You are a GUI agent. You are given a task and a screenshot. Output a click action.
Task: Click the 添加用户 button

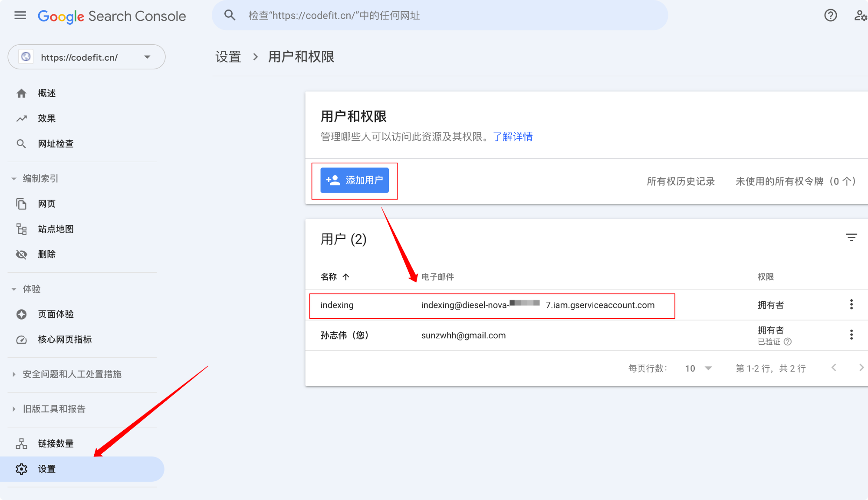coord(355,180)
